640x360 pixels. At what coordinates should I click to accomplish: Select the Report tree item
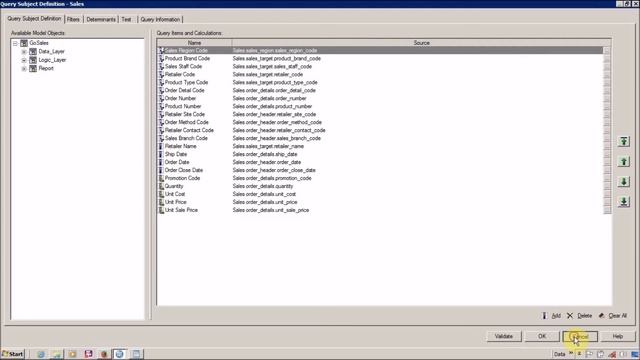click(46, 69)
